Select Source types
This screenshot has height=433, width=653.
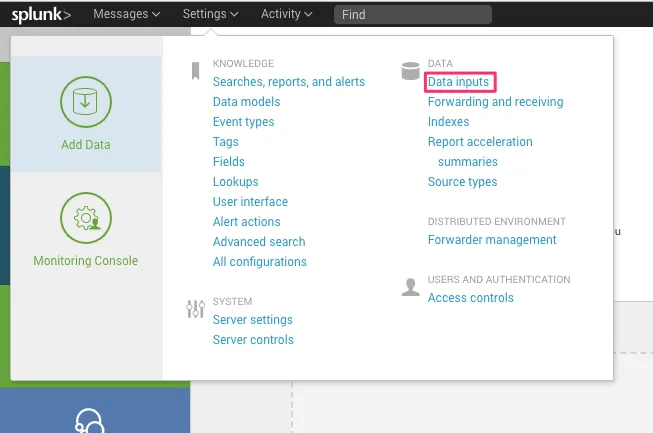tap(462, 182)
